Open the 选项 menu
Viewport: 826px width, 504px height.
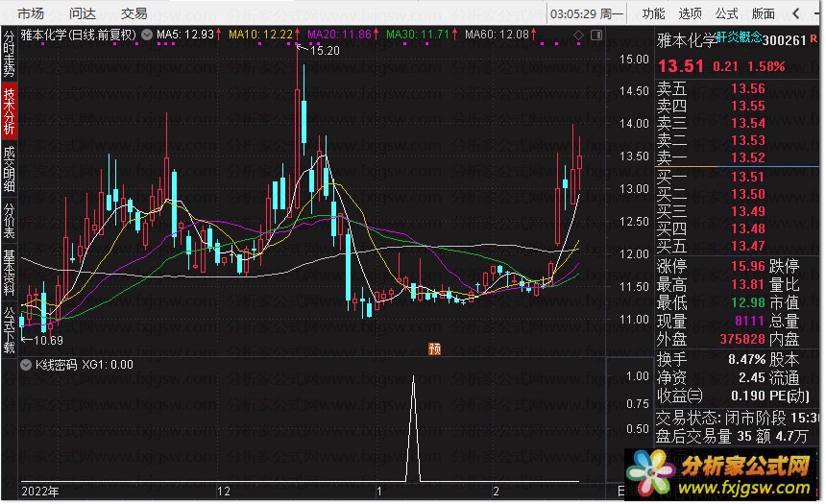[690, 13]
